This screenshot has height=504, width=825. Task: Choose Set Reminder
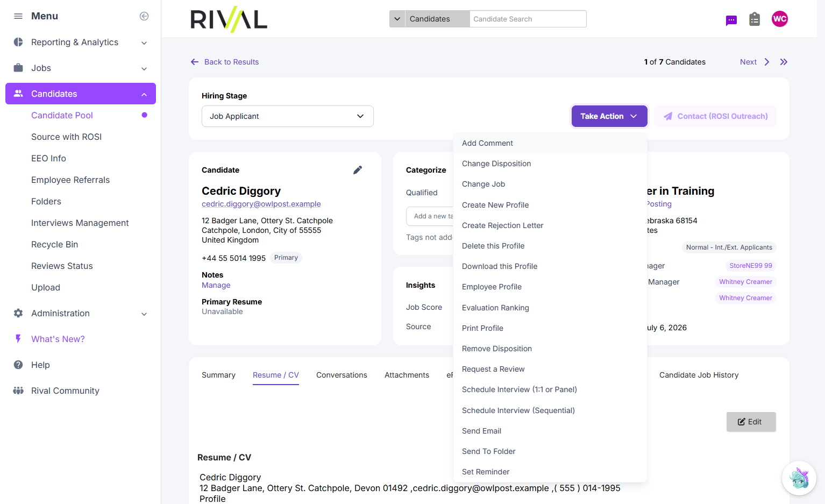[550, 472]
